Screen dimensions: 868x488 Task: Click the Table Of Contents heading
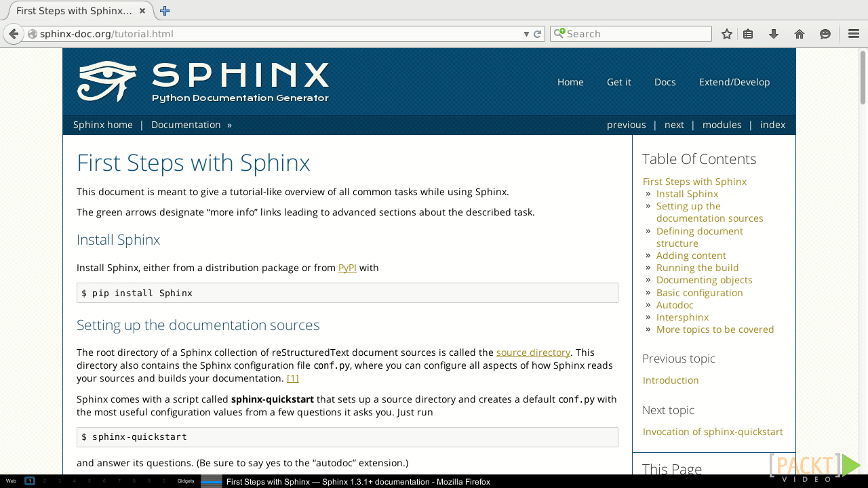(699, 159)
